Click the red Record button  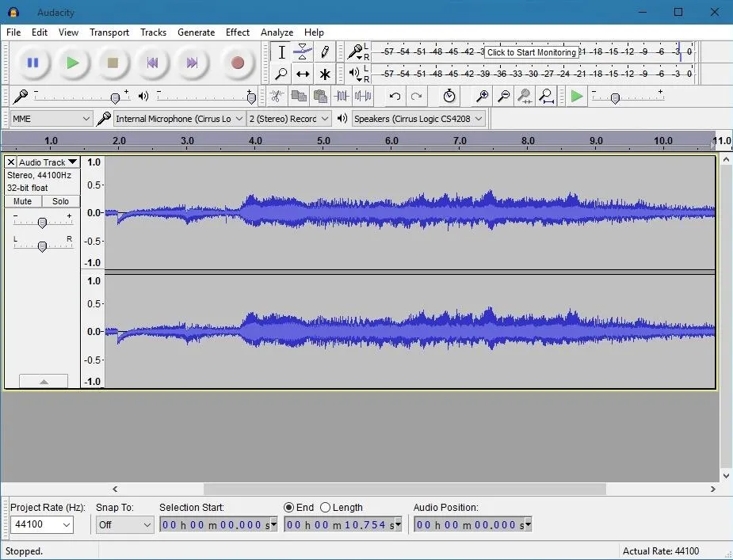pyautogui.click(x=237, y=63)
